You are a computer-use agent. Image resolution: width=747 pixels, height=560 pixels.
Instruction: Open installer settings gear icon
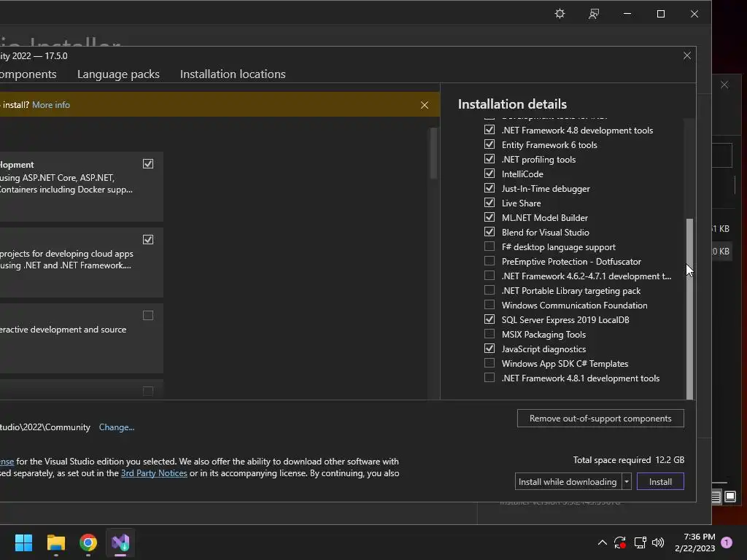[560, 14]
